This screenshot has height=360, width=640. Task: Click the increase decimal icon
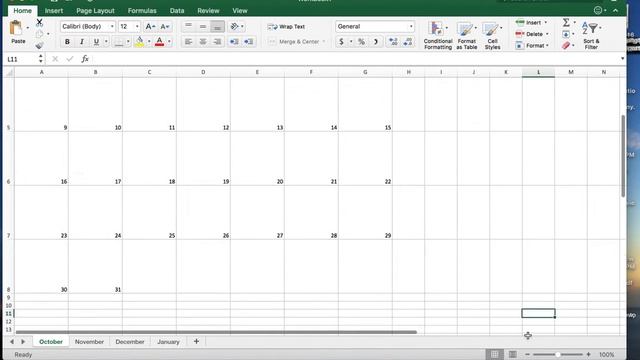393,42
